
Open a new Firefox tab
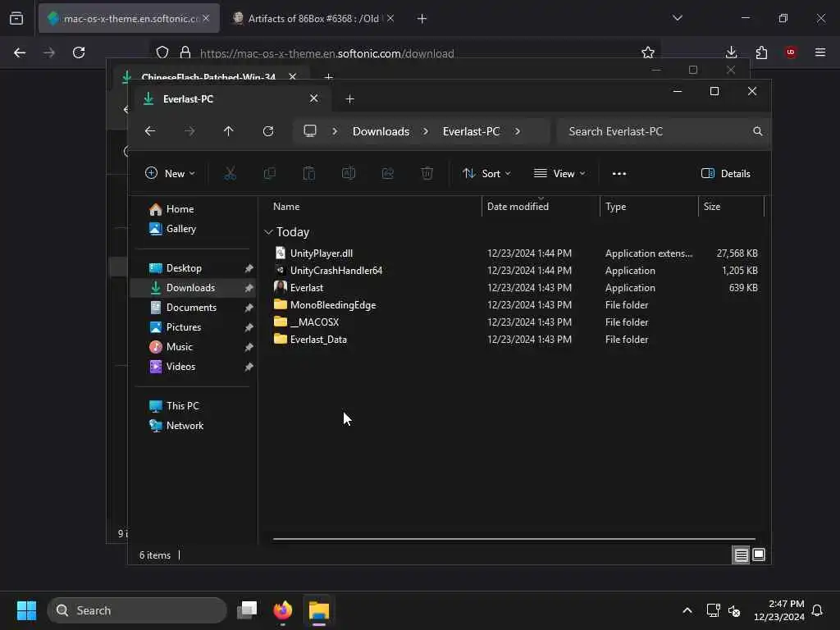pos(422,19)
